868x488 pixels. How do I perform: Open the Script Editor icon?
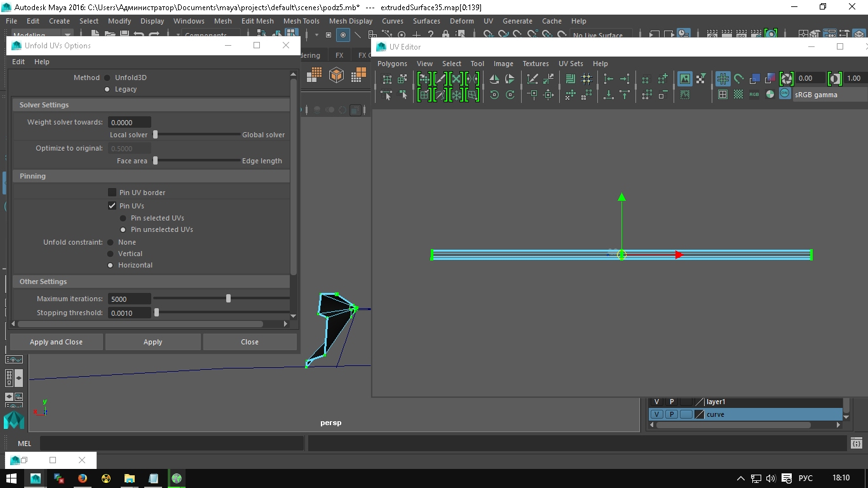point(856,444)
